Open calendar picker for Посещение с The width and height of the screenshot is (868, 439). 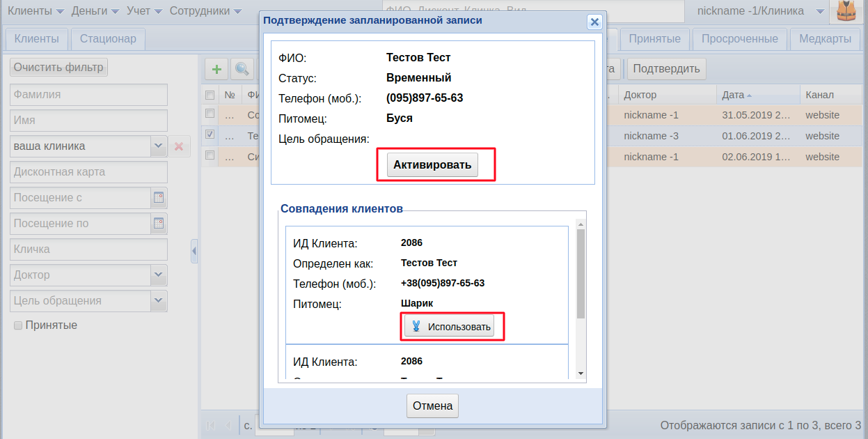159,198
